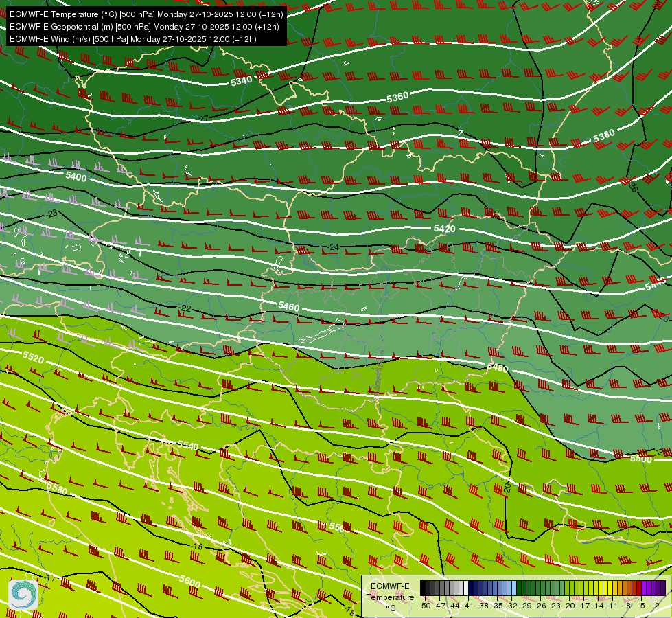Click the ECMWF-E Temperature 500 hPa title line

coord(146,14)
